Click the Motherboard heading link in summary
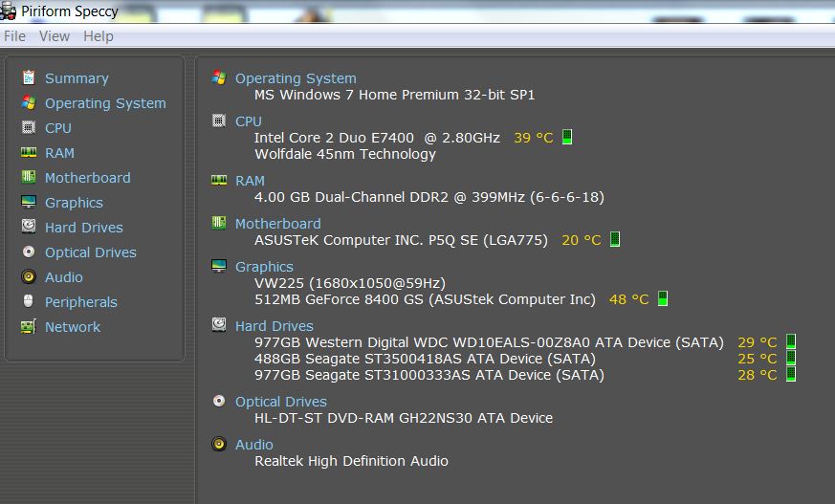The image size is (835, 504). point(278,224)
